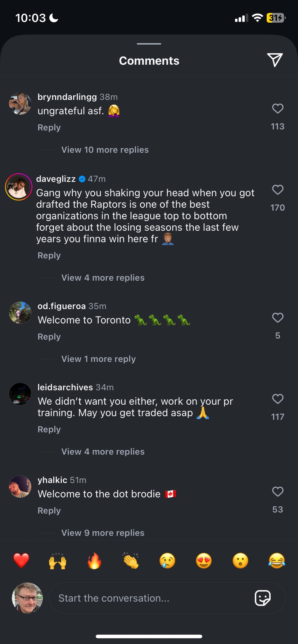The width and height of the screenshot is (298, 644).
Task: Reply to yhalkic's comment
Action: click(x=49, y=511)
